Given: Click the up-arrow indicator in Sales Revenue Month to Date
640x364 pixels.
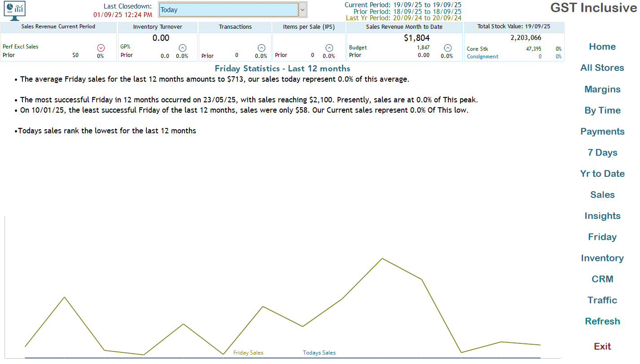Looking at the screenshot, I should (447, 48).
